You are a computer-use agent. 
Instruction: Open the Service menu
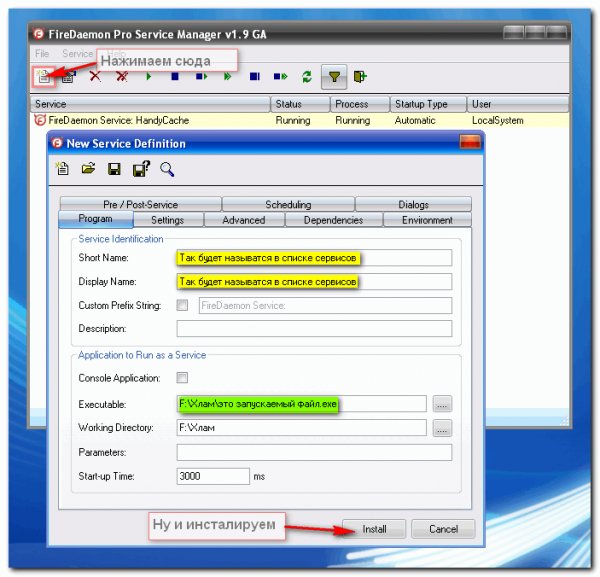click(x=78, y=54)
